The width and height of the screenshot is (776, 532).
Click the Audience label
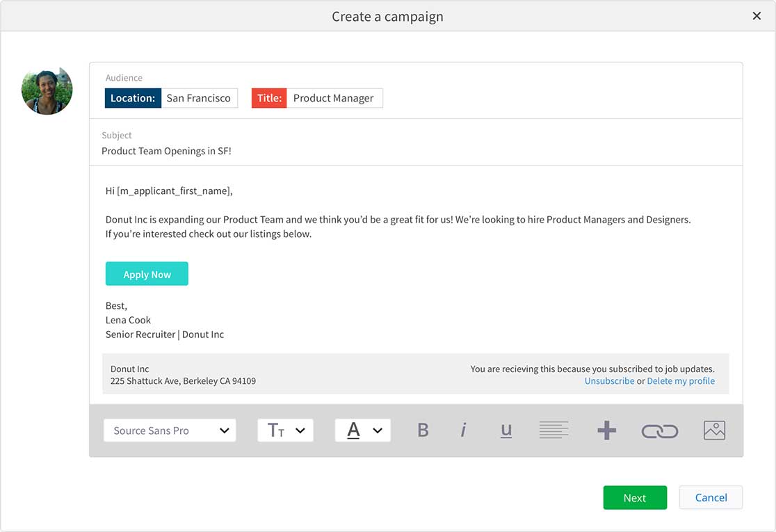click(x=124, y=78)
